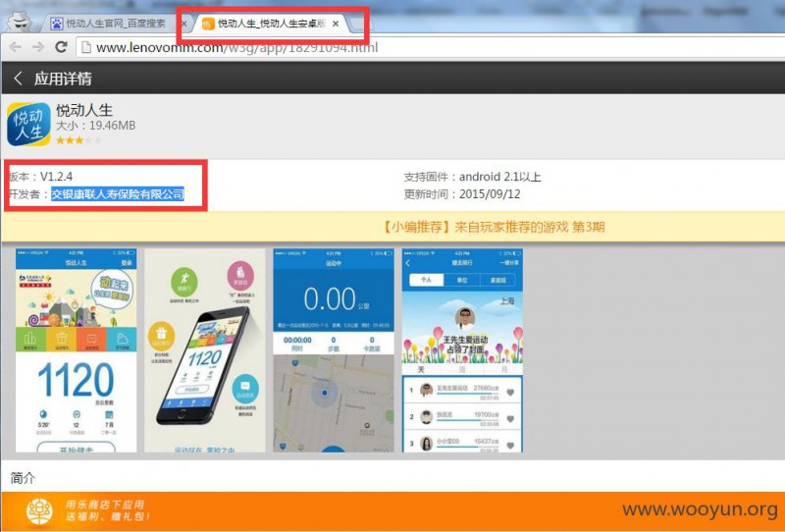Select the 悦动人生_悦动人生安卓版 tab
785x532 pixels.
[272, 24]
